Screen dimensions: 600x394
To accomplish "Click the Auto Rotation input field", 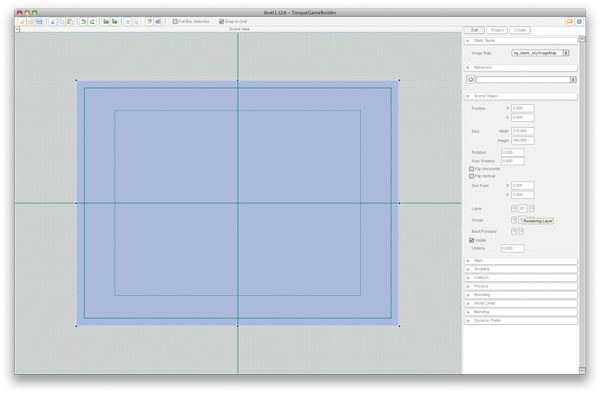I will pyautogui.click(x=513, y=161).
